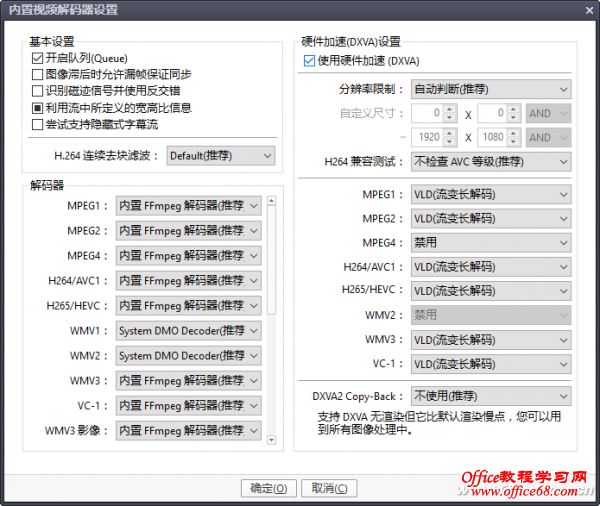This screenshot has width=600, height=506.
Task: Click the 取消(C) button
Action: (330, 488)
